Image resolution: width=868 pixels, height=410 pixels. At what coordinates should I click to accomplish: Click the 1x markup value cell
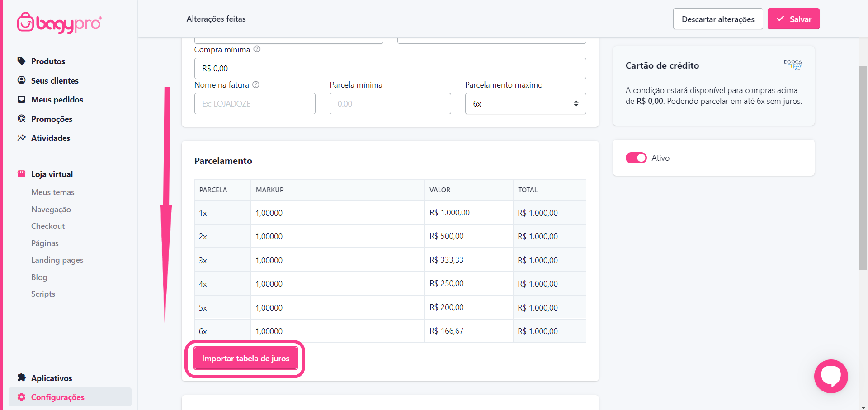click(338, 213)
